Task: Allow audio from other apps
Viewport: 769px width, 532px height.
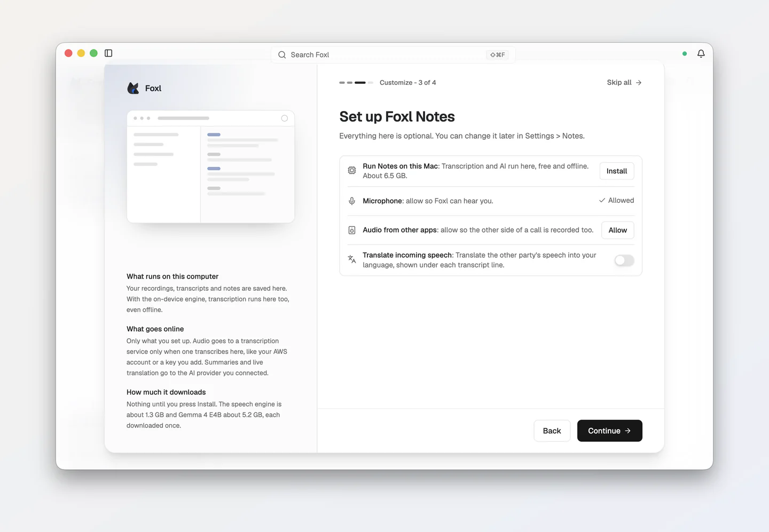Action: pos(617,230)
